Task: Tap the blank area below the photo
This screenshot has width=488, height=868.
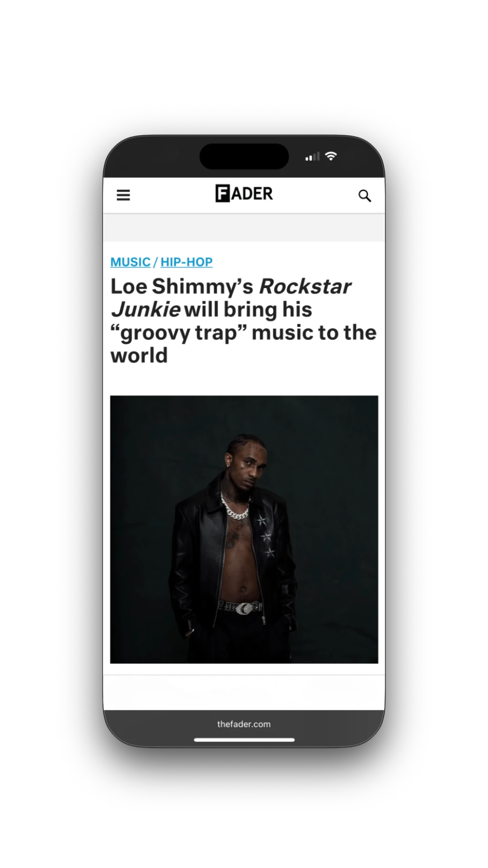Action: (x=244, y=693)
